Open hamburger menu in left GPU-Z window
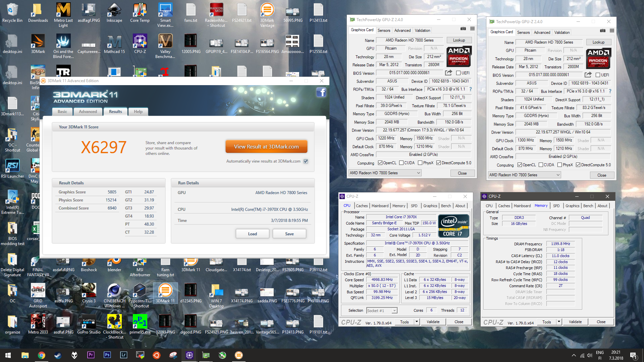Image resolution: width=644 pixels, height=362 pixels. (x=472, y=28)
